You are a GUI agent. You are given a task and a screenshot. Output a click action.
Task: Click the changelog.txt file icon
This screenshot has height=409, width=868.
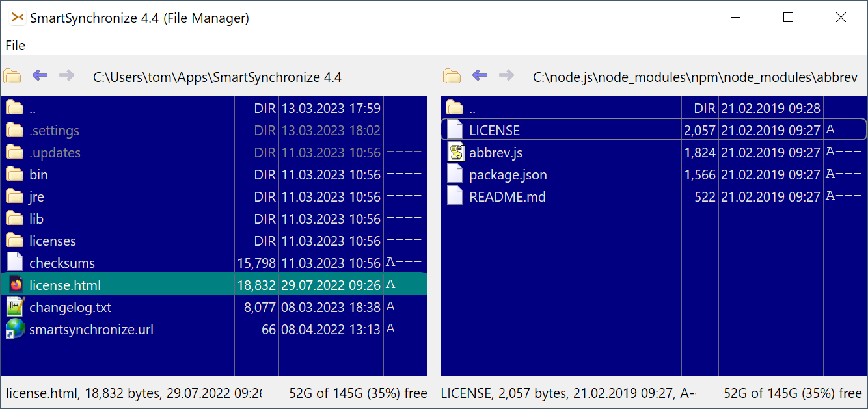pos(15,307)
